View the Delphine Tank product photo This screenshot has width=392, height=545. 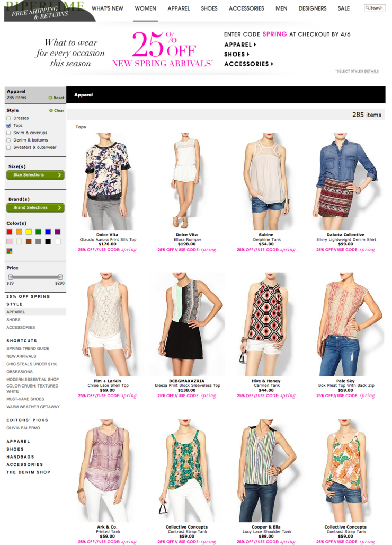pyautogui.click(x=266, y=181)
